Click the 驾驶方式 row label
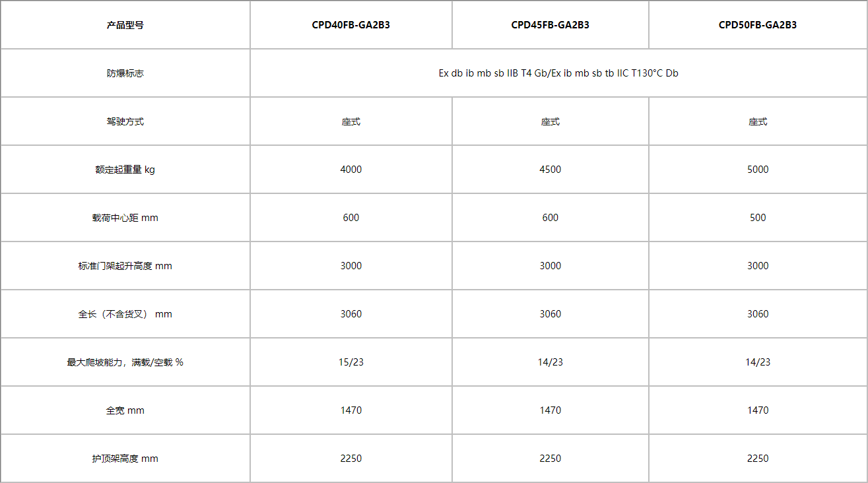The image size is (868, 483). point(125,121)
